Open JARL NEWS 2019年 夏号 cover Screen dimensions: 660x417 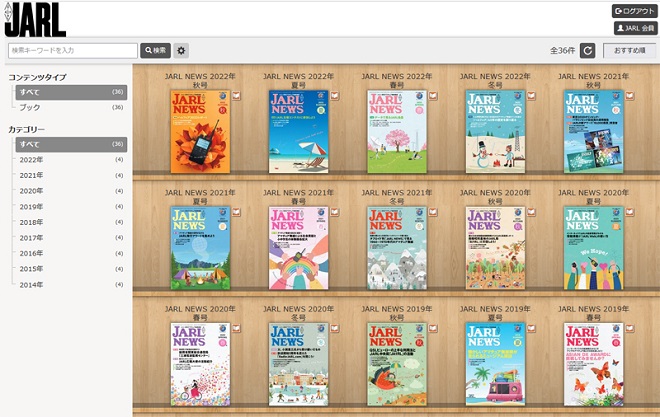coord(495,364)
